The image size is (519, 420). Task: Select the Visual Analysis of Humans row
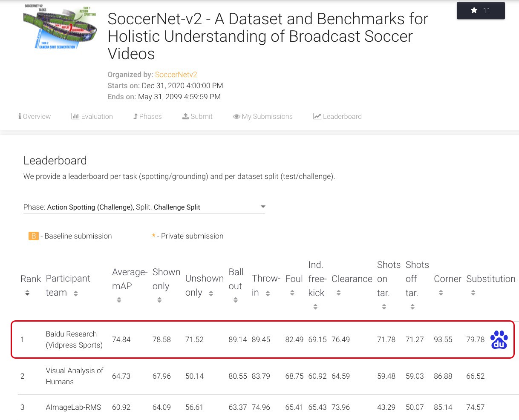click(x=170, y=376)
